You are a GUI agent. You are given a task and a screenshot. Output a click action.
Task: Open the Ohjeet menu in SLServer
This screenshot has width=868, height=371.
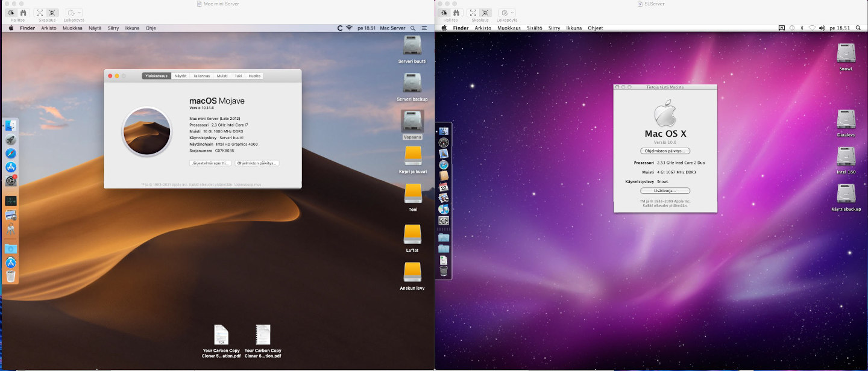(596, 28)
